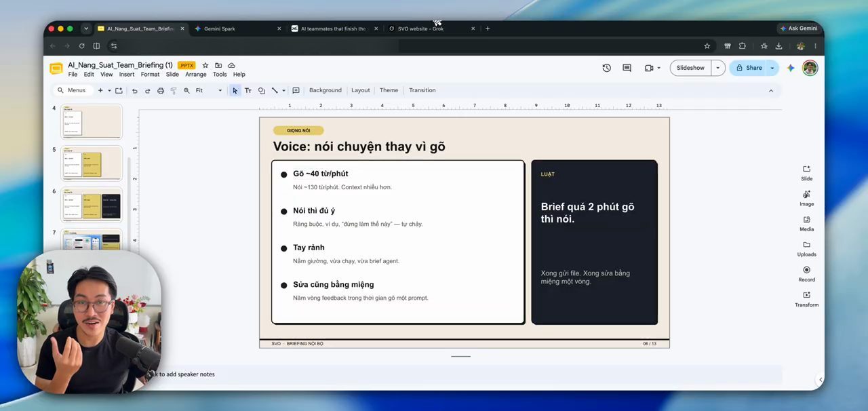Choose the Select cursor tool
Viewport: 868px width, 411px height.
tap(235, 90)
